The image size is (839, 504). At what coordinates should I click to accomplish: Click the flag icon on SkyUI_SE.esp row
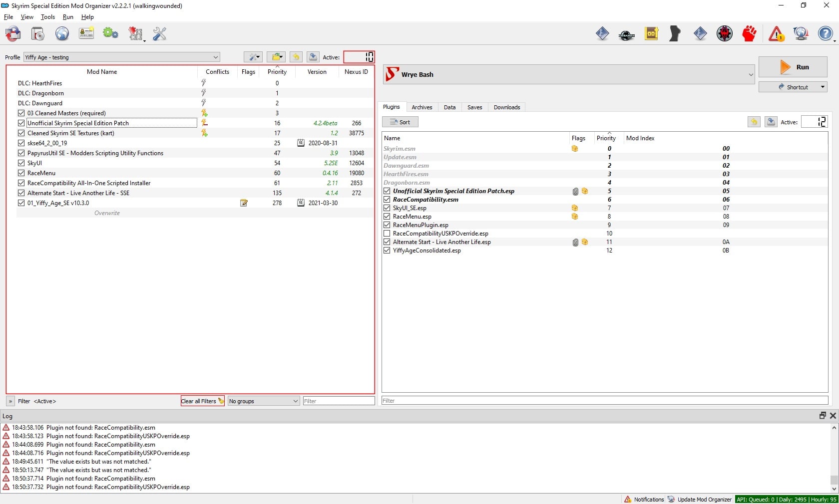tap(575, 208)
